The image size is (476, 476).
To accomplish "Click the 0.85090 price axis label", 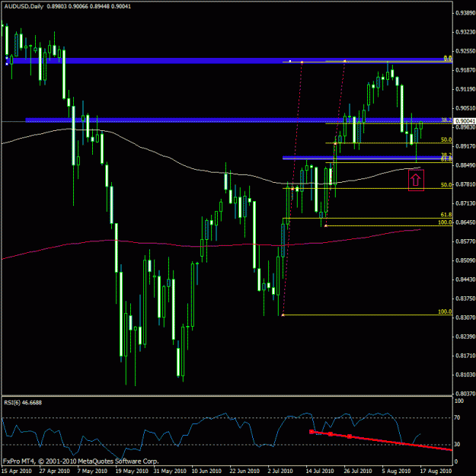I will [465, 260].
